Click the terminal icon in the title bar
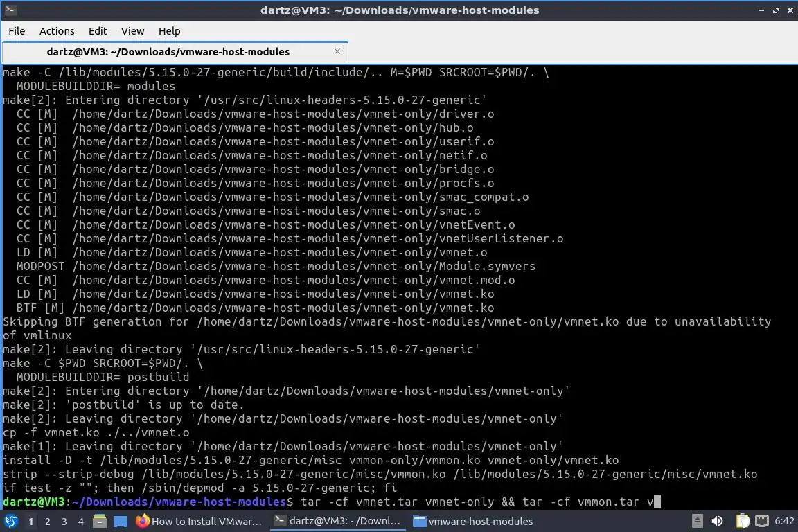This screenshot has height=532, width=798. click(10, 10)
